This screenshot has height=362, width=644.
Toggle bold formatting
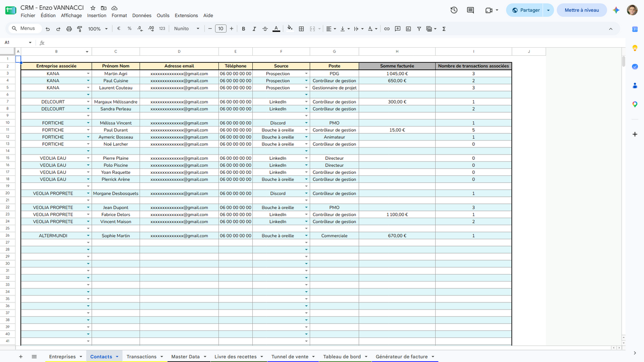244,29
